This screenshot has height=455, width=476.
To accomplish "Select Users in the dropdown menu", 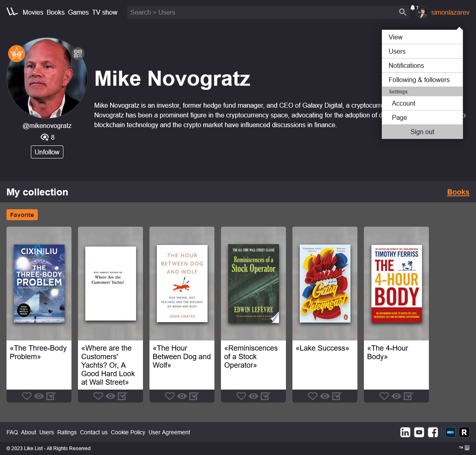I will (422, 51).
